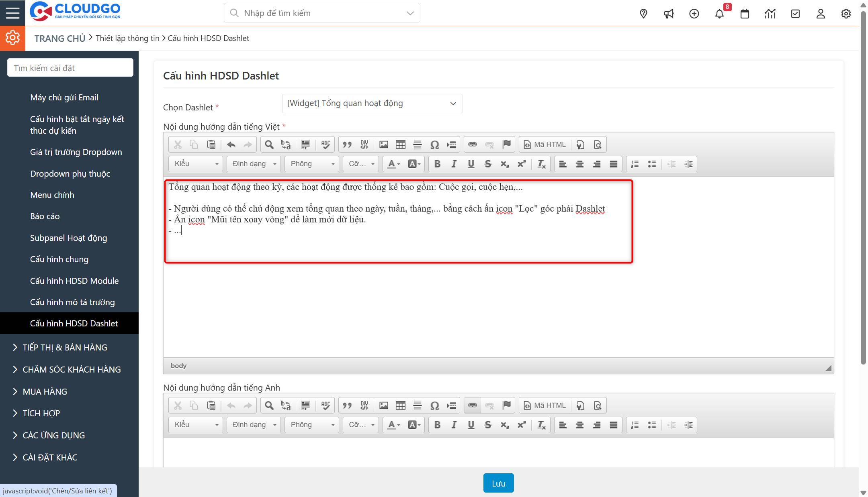The image size is (868, 497).
Task: Click the insert image icon in Vietnamese editor
Action: tap(384, 145)
